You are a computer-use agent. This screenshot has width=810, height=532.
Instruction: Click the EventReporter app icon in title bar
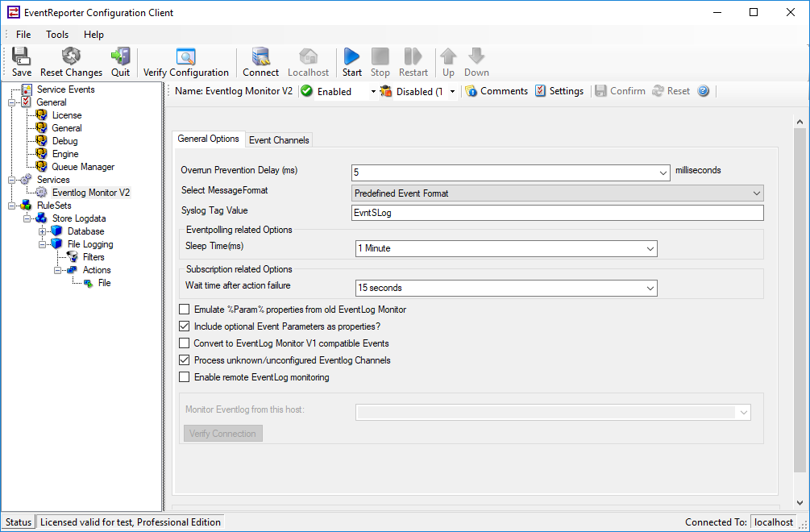point(14,12)
